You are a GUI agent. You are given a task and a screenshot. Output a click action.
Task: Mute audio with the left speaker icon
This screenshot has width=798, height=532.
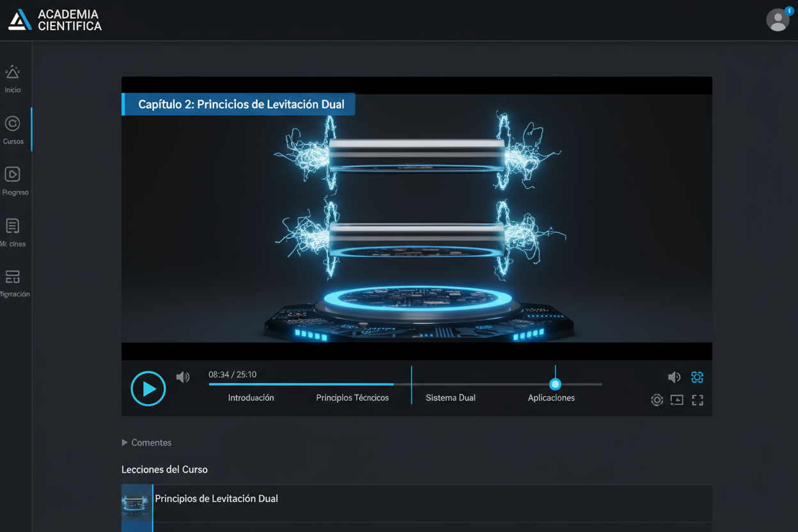[183, 377]
